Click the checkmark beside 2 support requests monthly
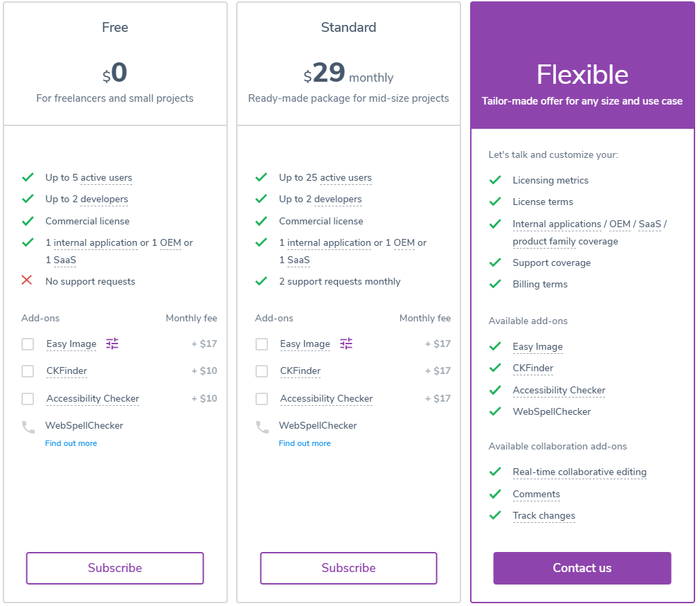Viewport: 700px width, 606px height. 262,280
